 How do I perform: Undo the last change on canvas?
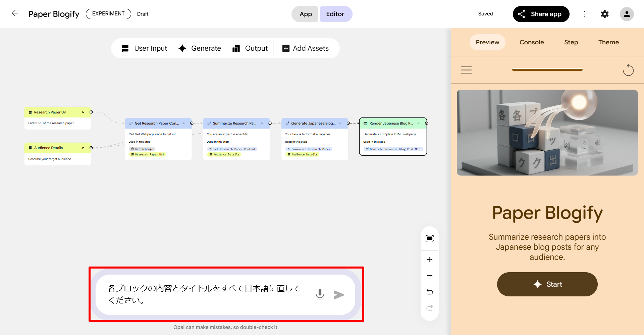click(x=429, y=292)
